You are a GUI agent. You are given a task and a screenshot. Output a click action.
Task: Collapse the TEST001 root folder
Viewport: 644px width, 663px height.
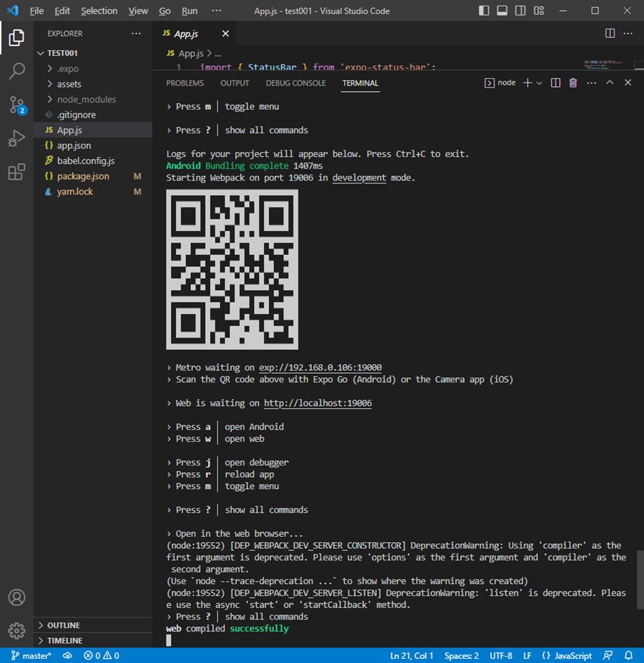pos(92,53)
